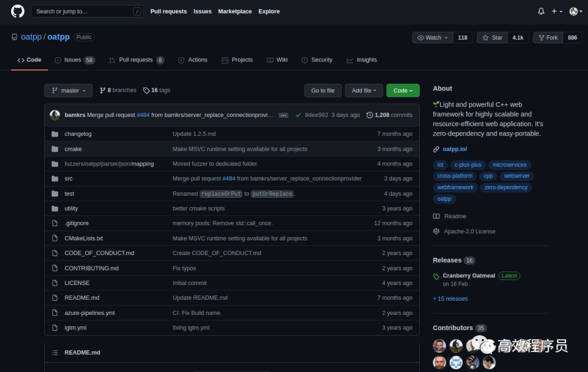Image resolution: width=588 pixels, height=372 pixels.
Task: Click the lgtm.yml file icon
Action: pos(55,327)
